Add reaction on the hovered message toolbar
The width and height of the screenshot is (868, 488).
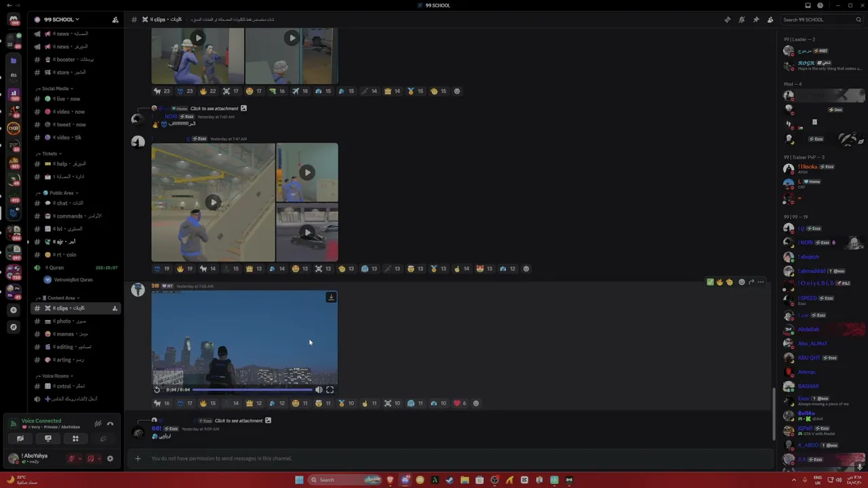coord(742,282)
